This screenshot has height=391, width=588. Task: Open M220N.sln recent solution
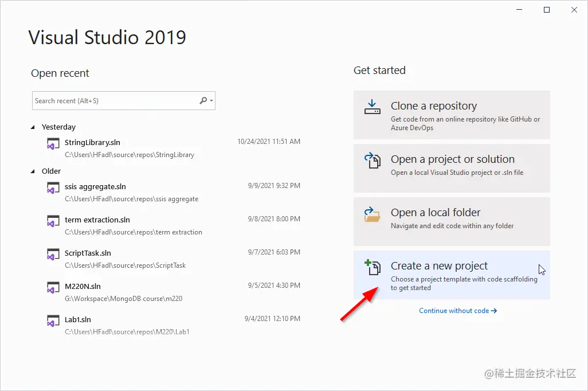(173, 292)
